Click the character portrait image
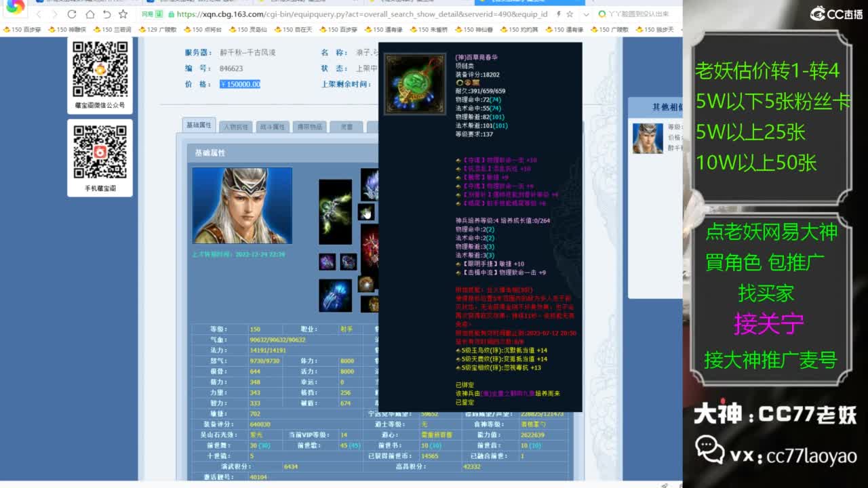 [x=242, y=205]
